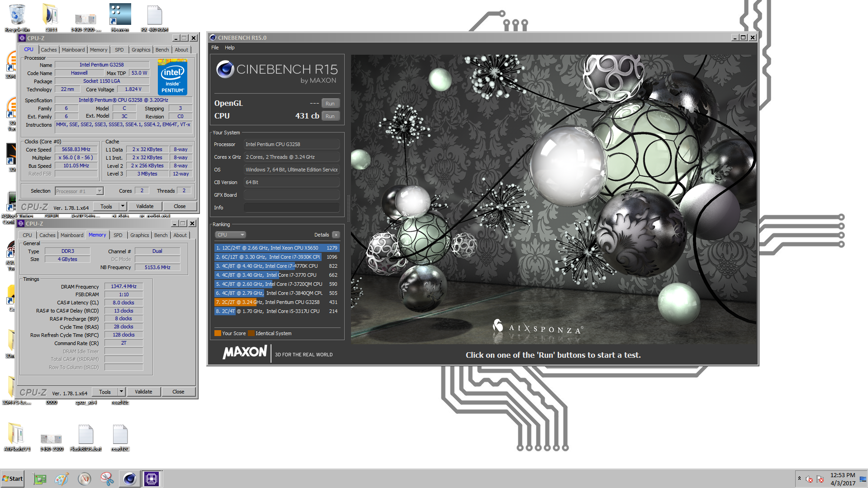Click Tools button in top CPU-Z window

(x=106, y=206)
